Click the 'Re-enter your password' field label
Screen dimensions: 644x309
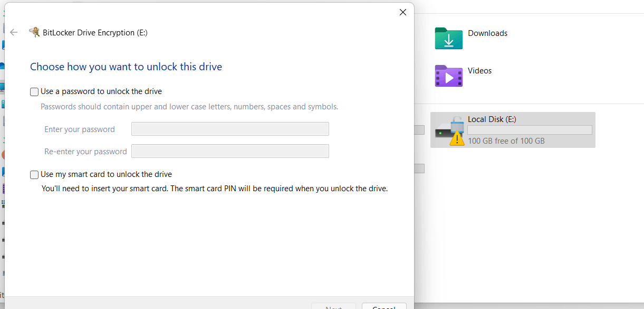pos(85,152)
